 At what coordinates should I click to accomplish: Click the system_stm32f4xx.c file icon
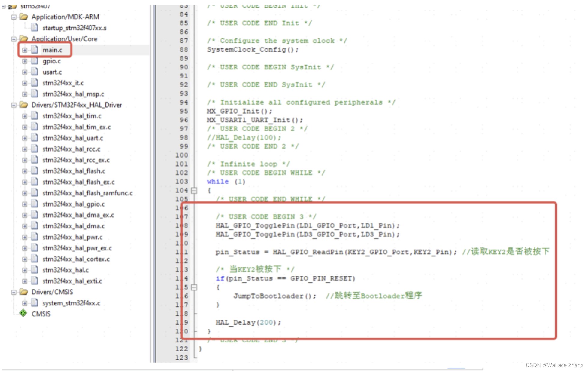[x=35, y=303]
